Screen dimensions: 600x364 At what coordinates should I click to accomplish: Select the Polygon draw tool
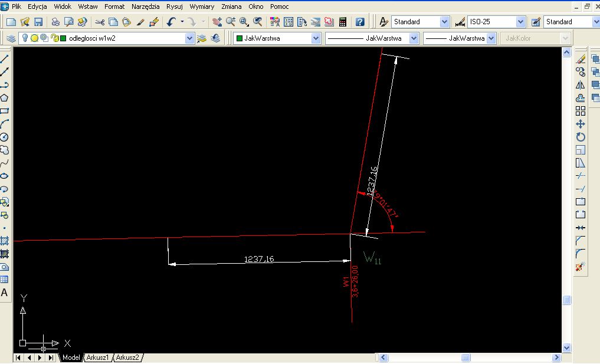coord(4,98)
